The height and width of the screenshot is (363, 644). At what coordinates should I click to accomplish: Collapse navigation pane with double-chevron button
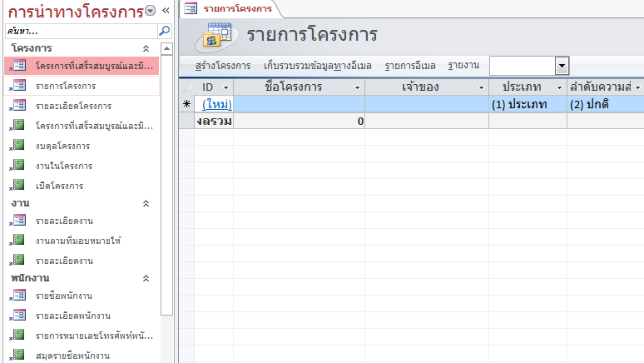click(x=165, y=10)
